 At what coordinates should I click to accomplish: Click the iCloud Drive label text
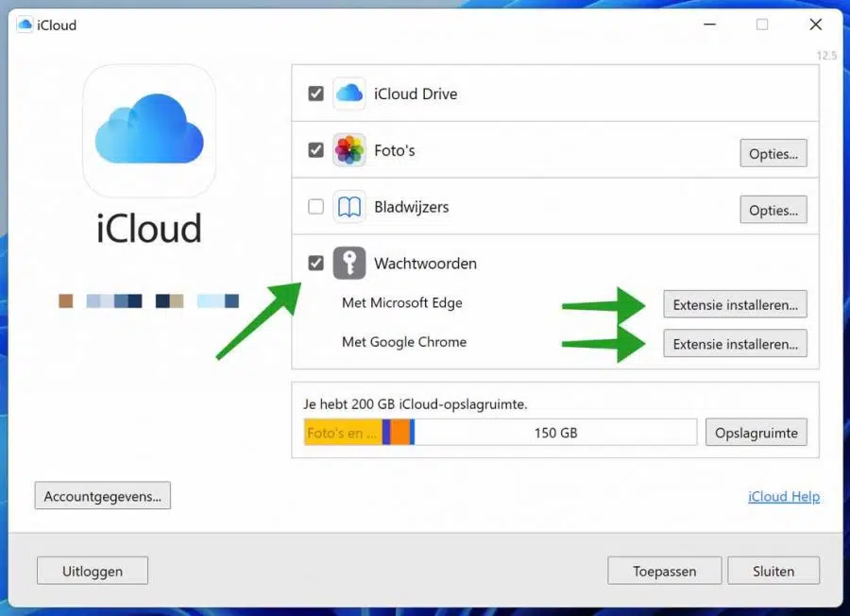(x=416, y=94)
